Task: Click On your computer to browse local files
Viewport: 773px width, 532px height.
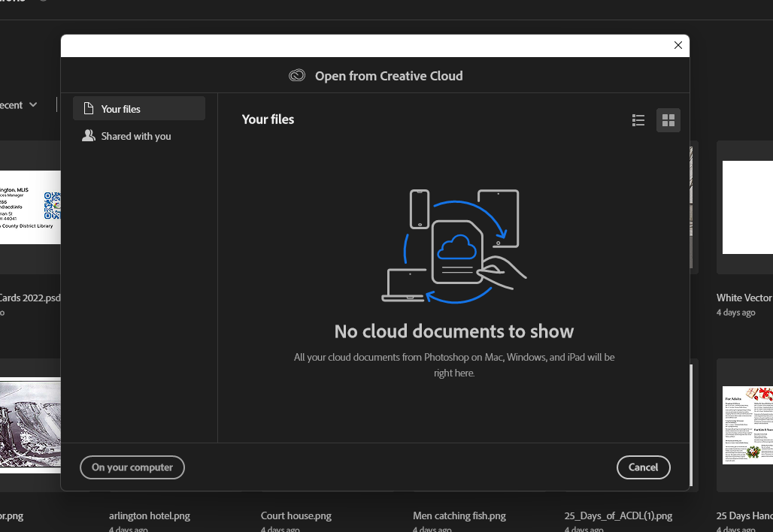Action: 132,467
